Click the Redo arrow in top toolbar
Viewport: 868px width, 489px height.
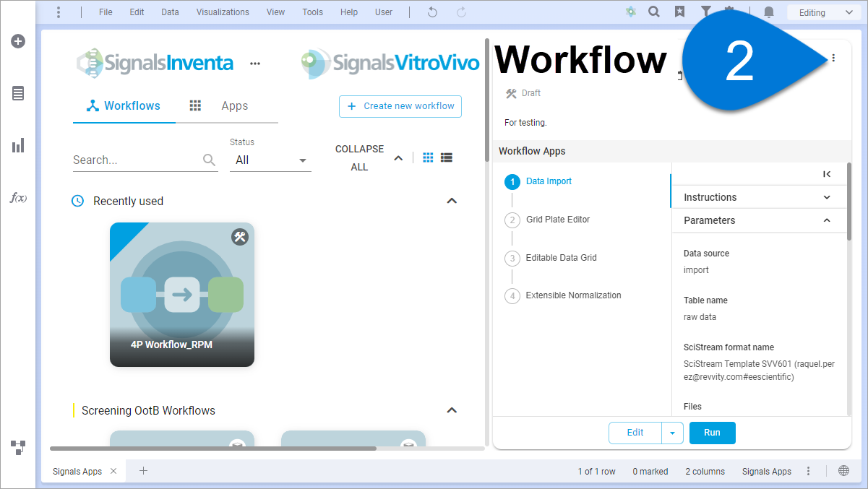[461, 12]
